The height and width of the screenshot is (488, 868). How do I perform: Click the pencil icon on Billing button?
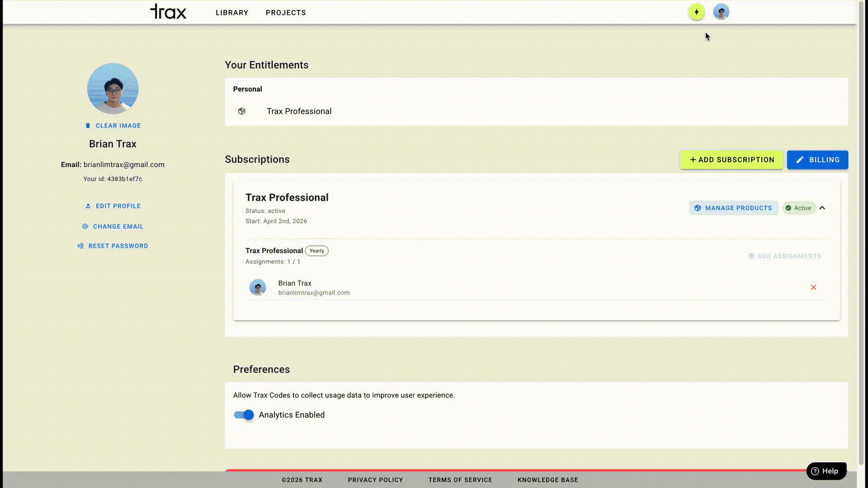(x=800, y=160)
